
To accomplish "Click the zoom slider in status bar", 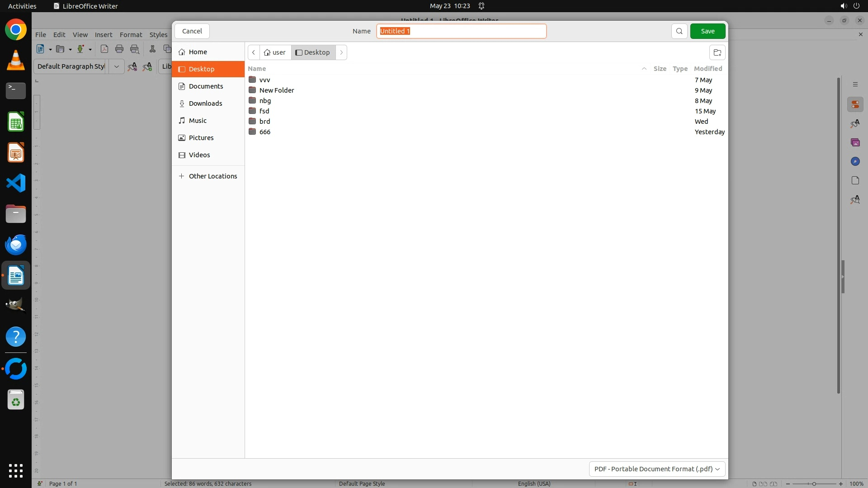I will pos(814,484).
